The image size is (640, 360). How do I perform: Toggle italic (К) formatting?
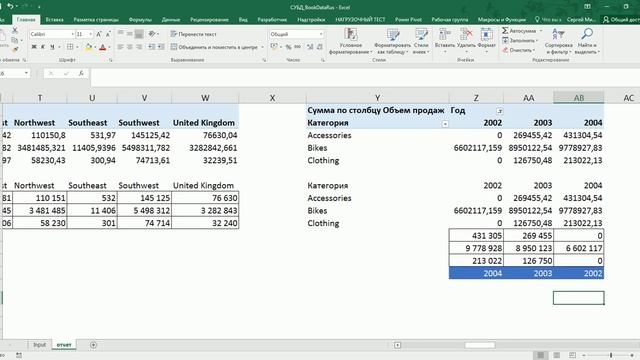43,47
